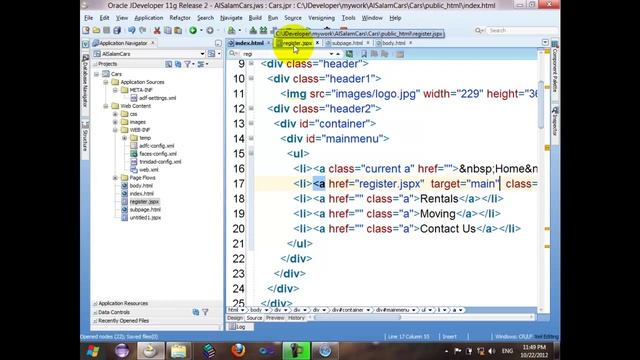Open the Versioning menu
Viewport: 640px width, 360px height.
pos(321,18)
